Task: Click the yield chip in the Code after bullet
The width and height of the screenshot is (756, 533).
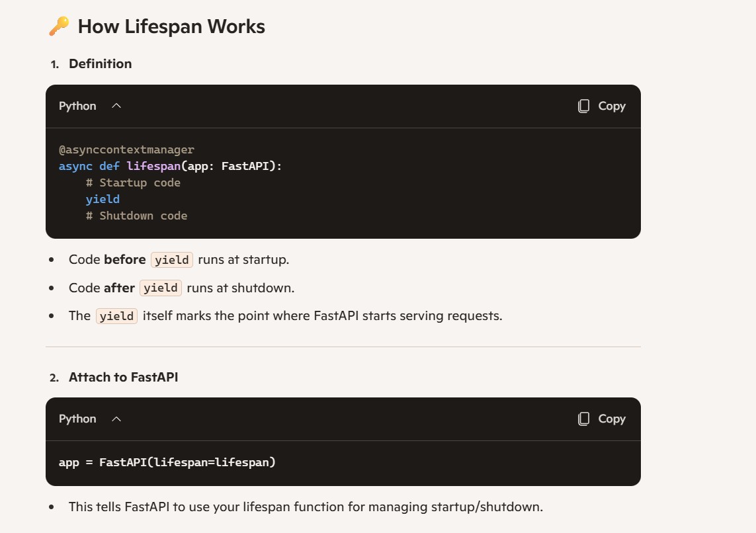Action: [161, 288]
